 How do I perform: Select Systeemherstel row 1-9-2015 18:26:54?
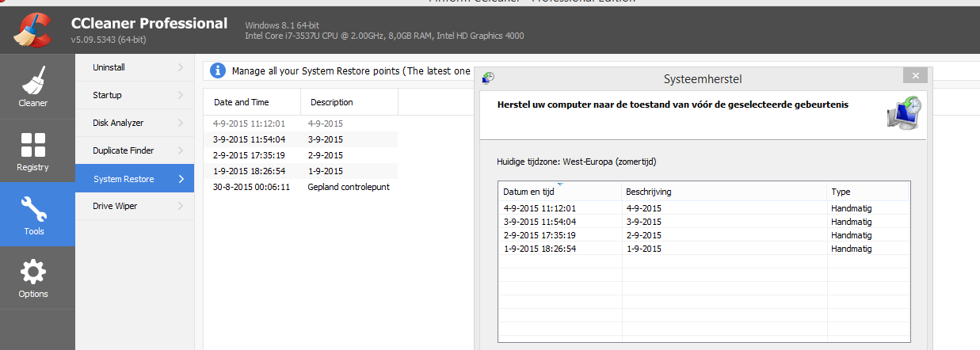[x=704, y=249]
